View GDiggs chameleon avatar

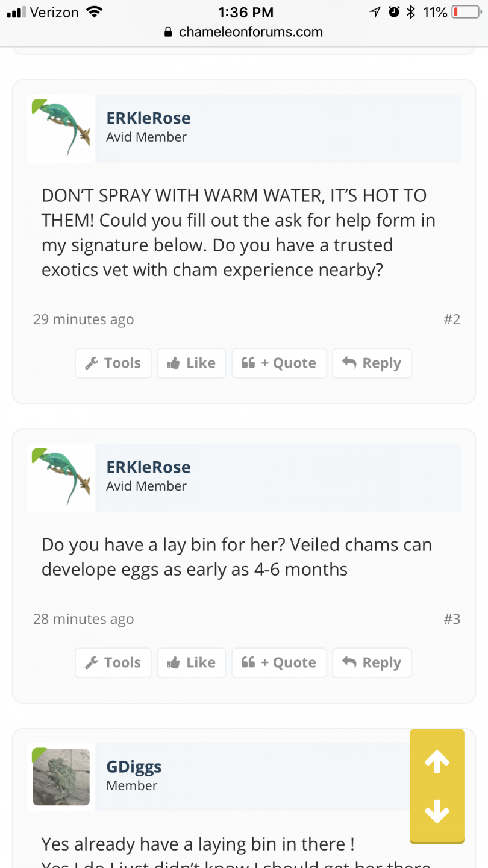pyautogui.click(x=61, y=777)
